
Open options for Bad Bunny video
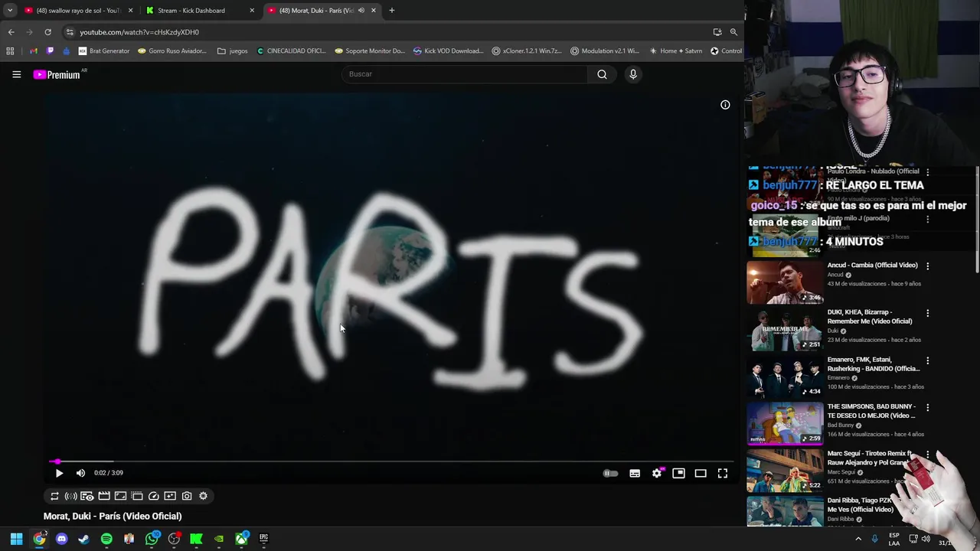[x=928, y=408]
